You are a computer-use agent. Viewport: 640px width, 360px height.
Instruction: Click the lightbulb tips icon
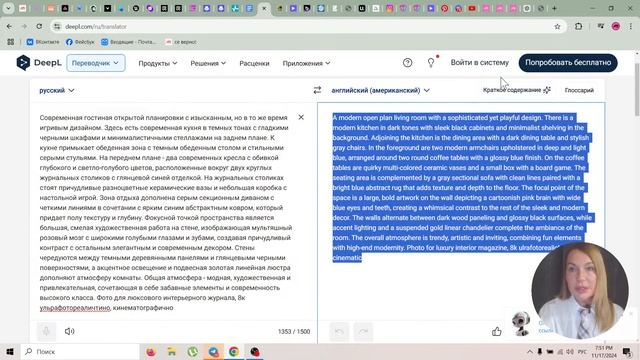(x=431, y=62)
